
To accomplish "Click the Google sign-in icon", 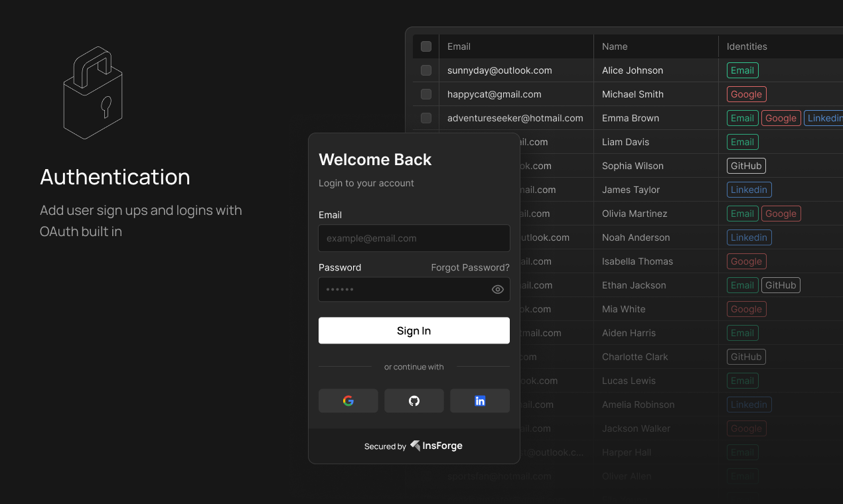I will 348,401.
